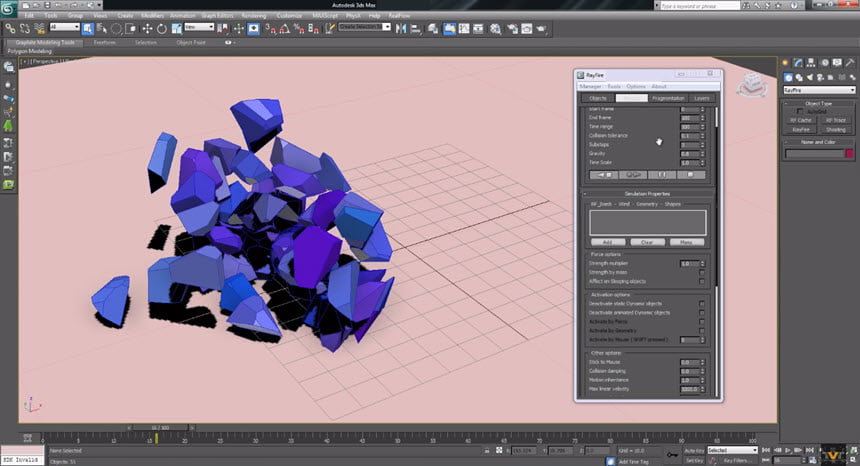Open the Layer Manager icon
The height and width of the screenshot is (466, 860).
(433, 28)
